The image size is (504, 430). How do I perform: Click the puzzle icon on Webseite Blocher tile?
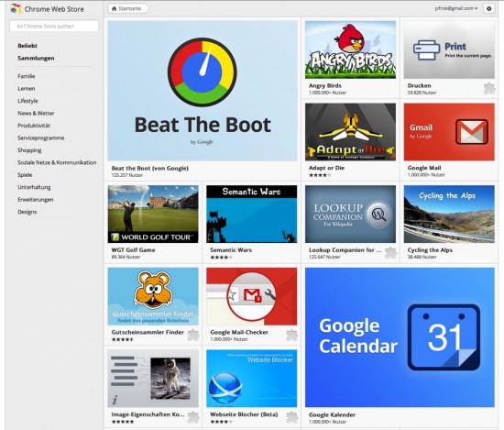pyautogui.click(x=291, y=417)
